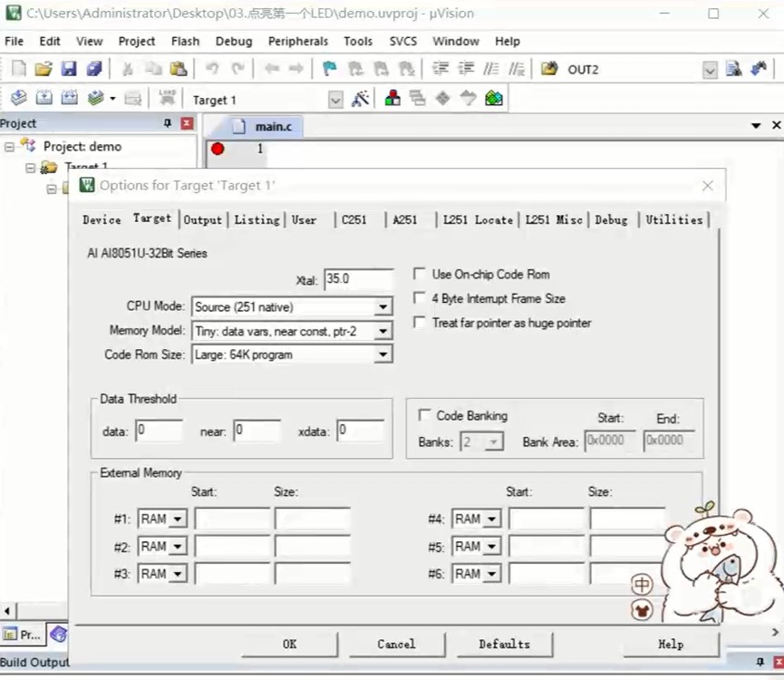
Task: Click the OK button
Action: [x=289, y=644]
